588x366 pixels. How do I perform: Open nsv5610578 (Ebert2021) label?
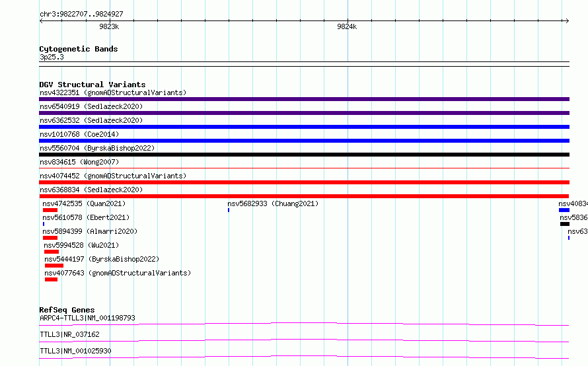[86, 217]
